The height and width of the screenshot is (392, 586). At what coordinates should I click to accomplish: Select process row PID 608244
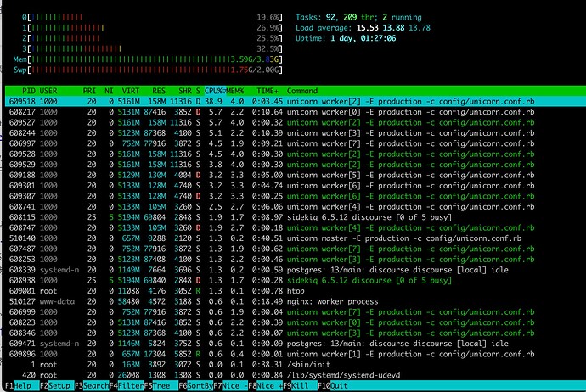pos(296,133)
